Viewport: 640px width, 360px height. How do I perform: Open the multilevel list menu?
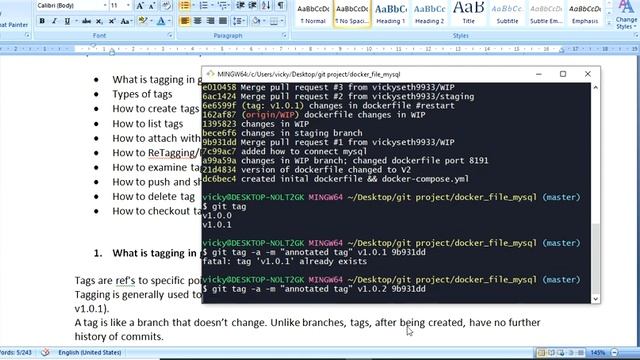(x=222, y=6)
